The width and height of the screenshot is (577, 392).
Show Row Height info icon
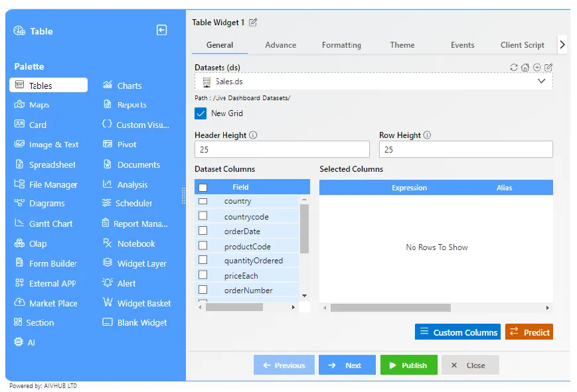tap(427, 135)
